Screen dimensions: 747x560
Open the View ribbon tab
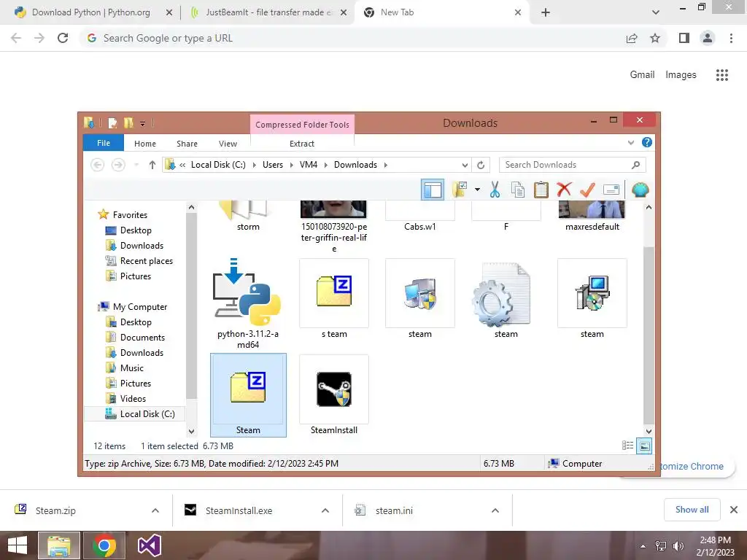228,144
